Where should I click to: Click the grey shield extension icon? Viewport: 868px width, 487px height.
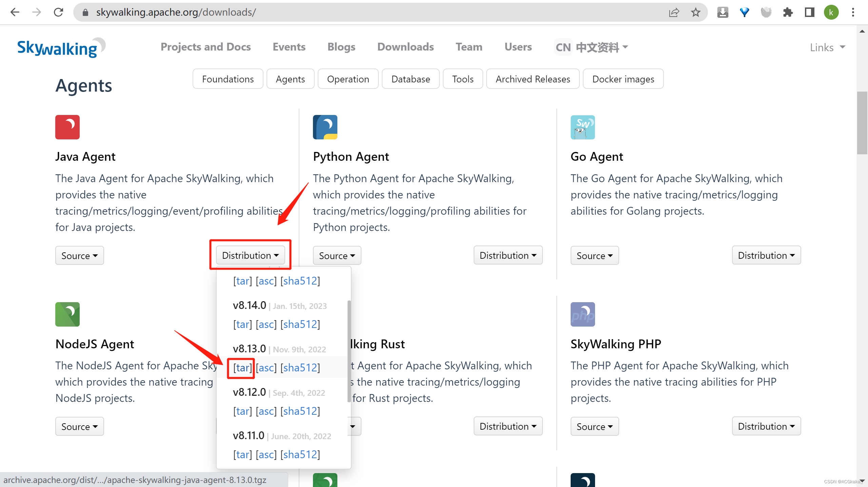pyautogui.click(x=766, y=13)
